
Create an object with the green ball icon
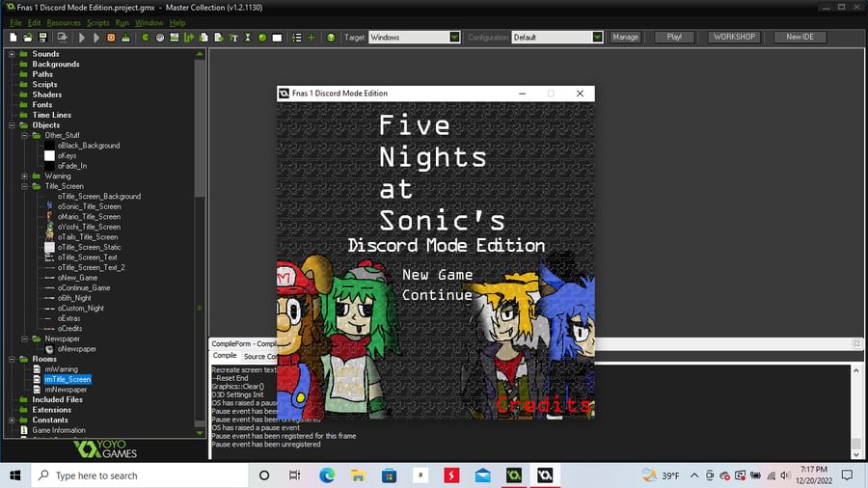262,38
